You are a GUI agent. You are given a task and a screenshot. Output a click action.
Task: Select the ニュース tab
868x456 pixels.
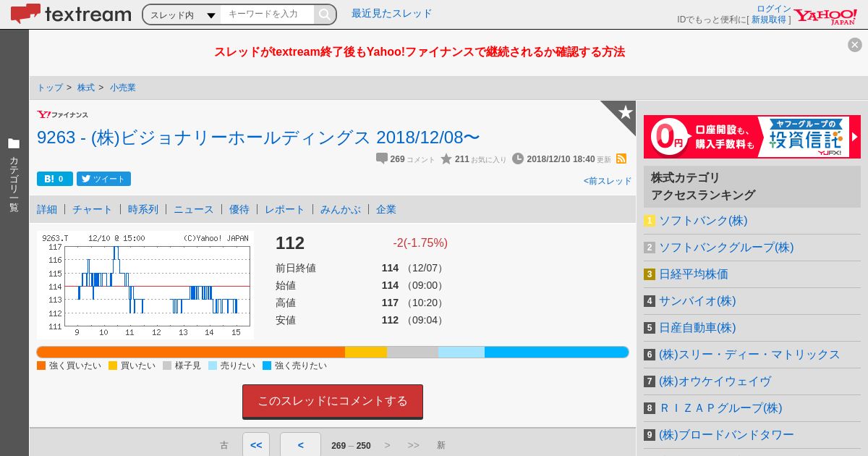point(194,209)
